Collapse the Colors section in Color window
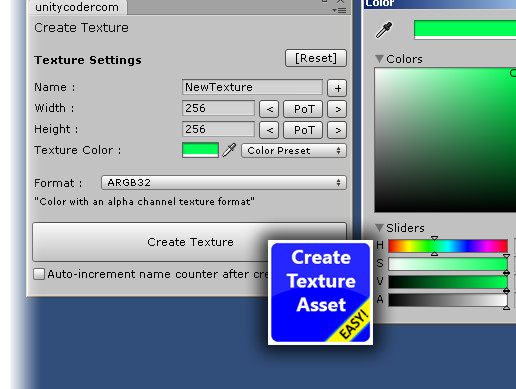Viewport: 516px width, 389px height. click(x=379, y=59)
